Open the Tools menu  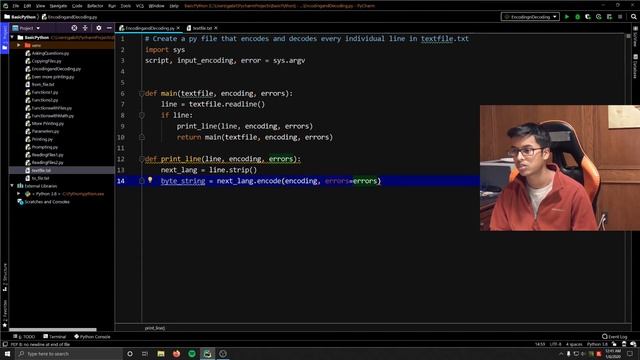tap(126, 6)
